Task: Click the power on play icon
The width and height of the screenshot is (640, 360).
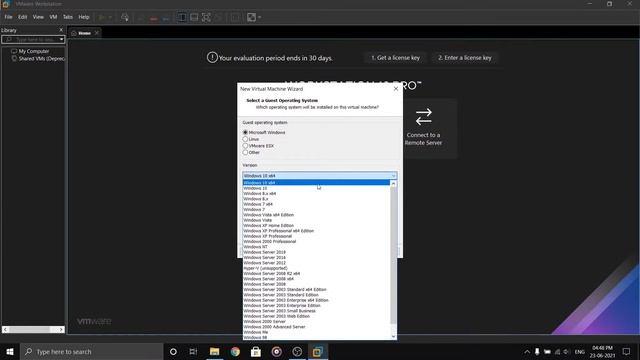Action: coord(102,17)
